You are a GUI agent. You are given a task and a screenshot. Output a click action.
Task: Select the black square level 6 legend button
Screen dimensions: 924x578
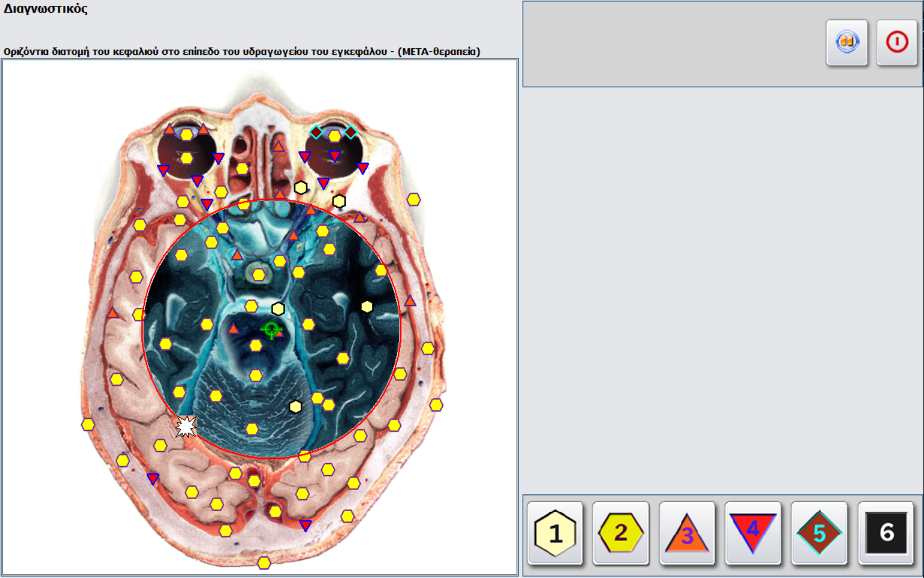[886, 533]
